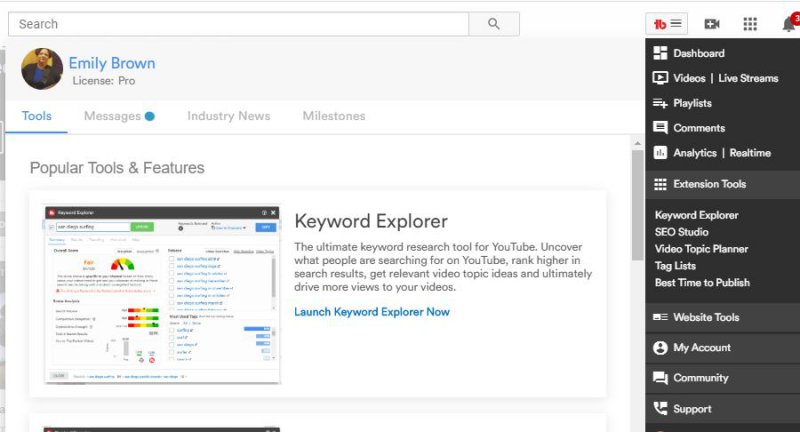Open Comments in the side menu
This screenshot has width=800, height=432.
698,128
